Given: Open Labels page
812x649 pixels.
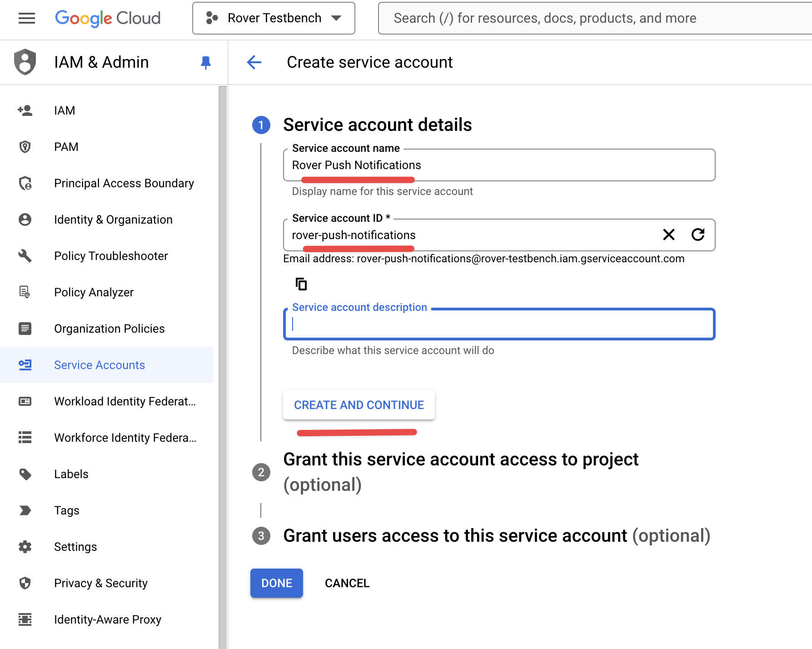Looking at the screenshot, I should click(71, 474).
